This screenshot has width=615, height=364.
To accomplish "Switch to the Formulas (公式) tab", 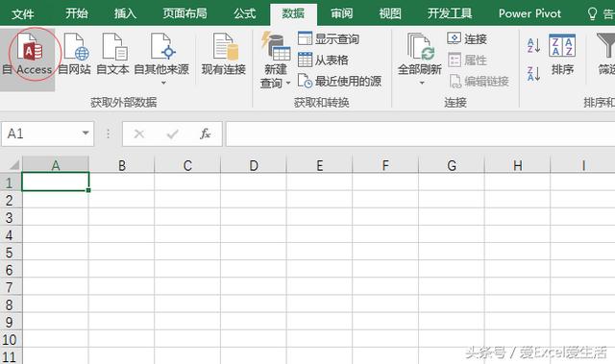I will coord(245,13).
